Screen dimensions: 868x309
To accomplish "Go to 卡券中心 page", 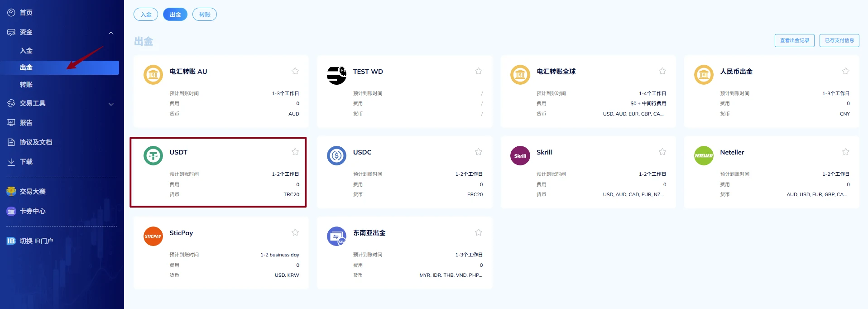I will [x=33, y=211].
